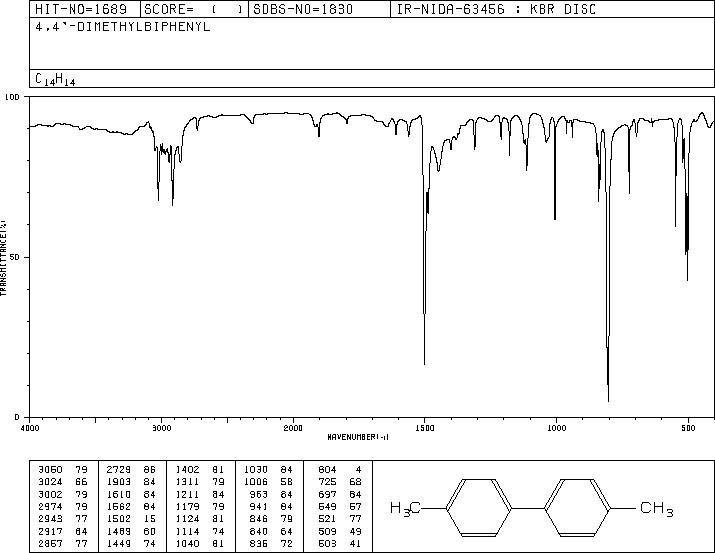Click the transmittance value 15 beside 1502
The image size is (715, 553).
pos(150,519)
